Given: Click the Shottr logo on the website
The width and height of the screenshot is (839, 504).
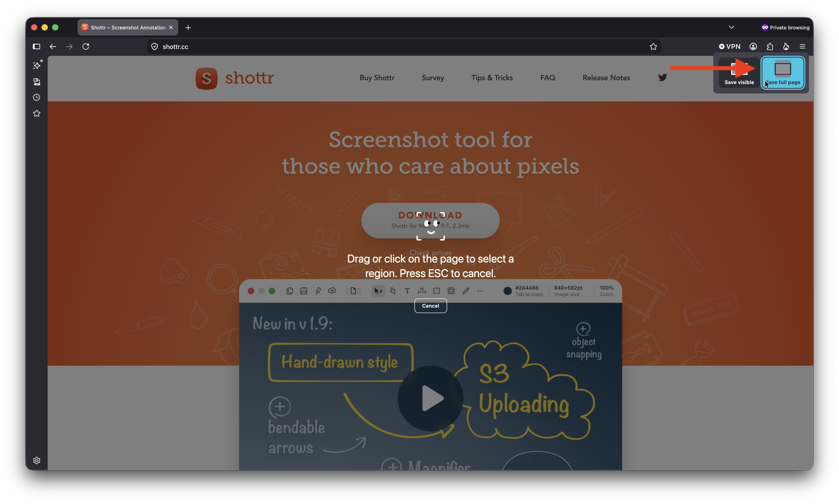Looking at the screenshot, I should click(x=234, y=79).
